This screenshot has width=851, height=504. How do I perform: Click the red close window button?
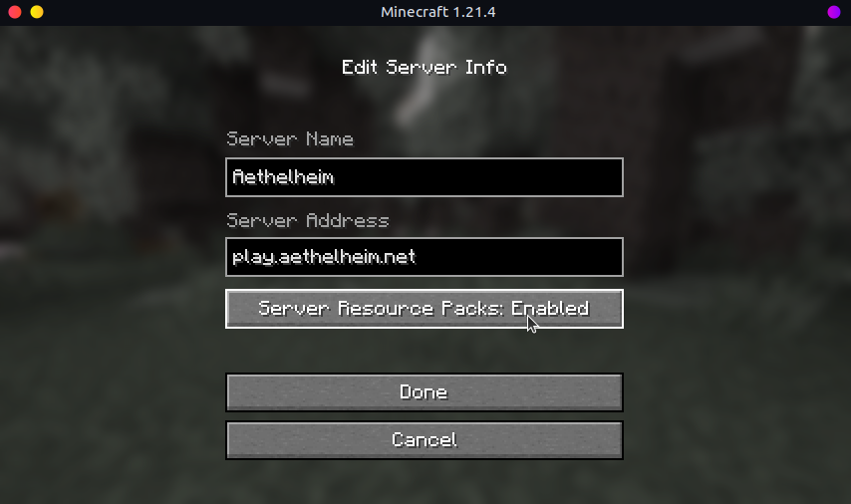tap(15, 12)
